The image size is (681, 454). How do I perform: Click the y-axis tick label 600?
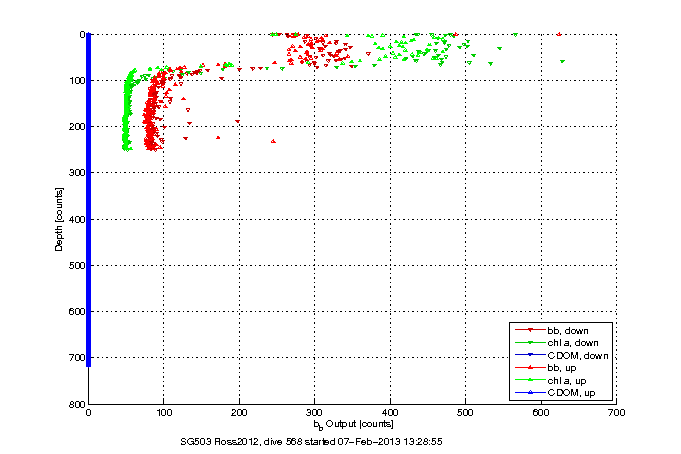pos(76,312)
